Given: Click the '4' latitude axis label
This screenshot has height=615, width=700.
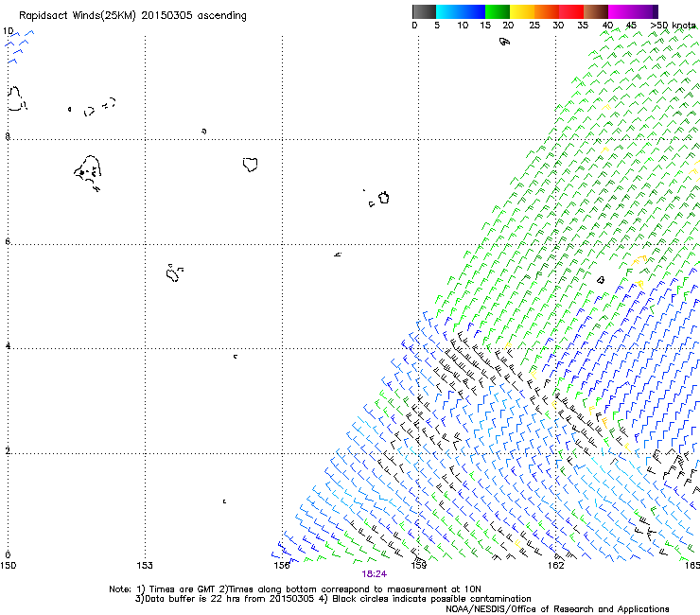Looking at the screenshot, I should (x=8, y=345).
